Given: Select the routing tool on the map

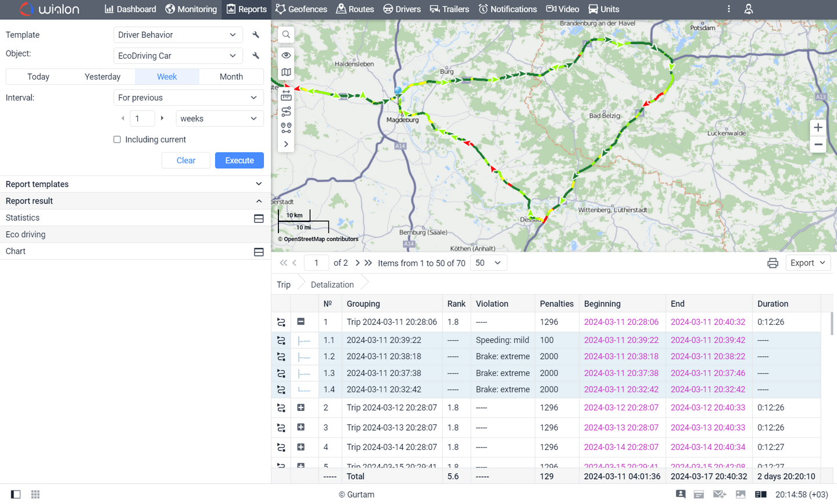Looking at the screenshot, I should point(286,112).
